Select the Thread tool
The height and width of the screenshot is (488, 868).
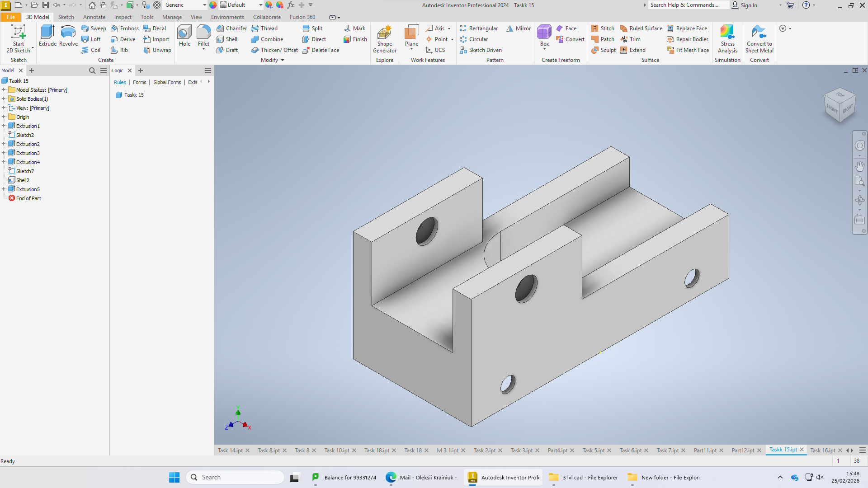pos(264,28)
